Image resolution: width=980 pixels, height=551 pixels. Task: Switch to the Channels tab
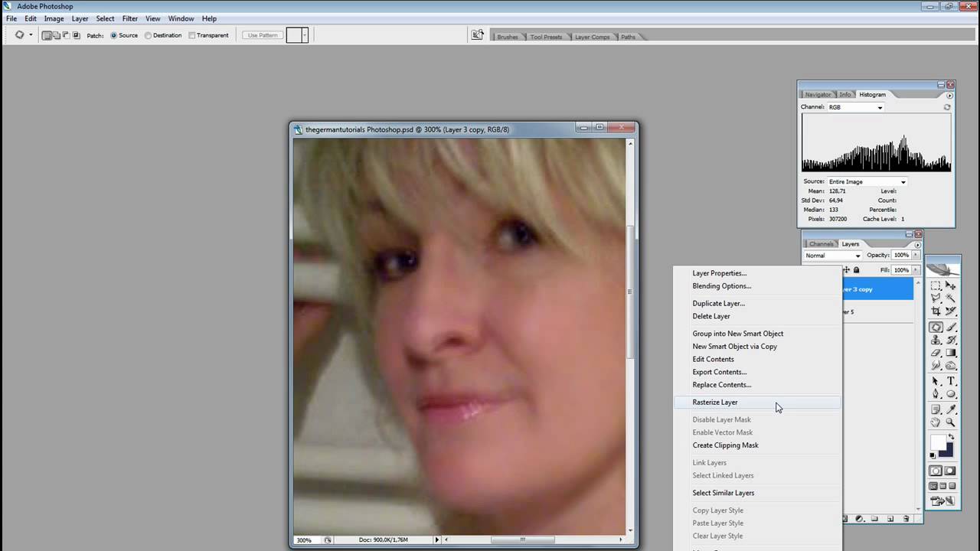(x=821, y=244)
